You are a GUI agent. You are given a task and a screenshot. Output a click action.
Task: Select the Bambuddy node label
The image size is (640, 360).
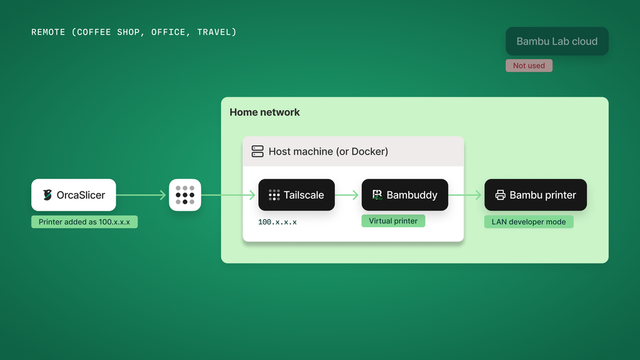(412, 195)
